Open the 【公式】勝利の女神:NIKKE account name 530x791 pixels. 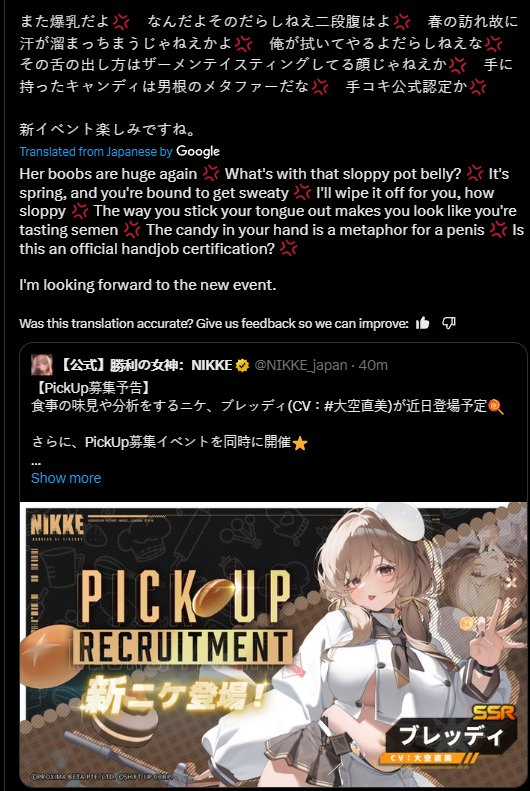[145, 365]
